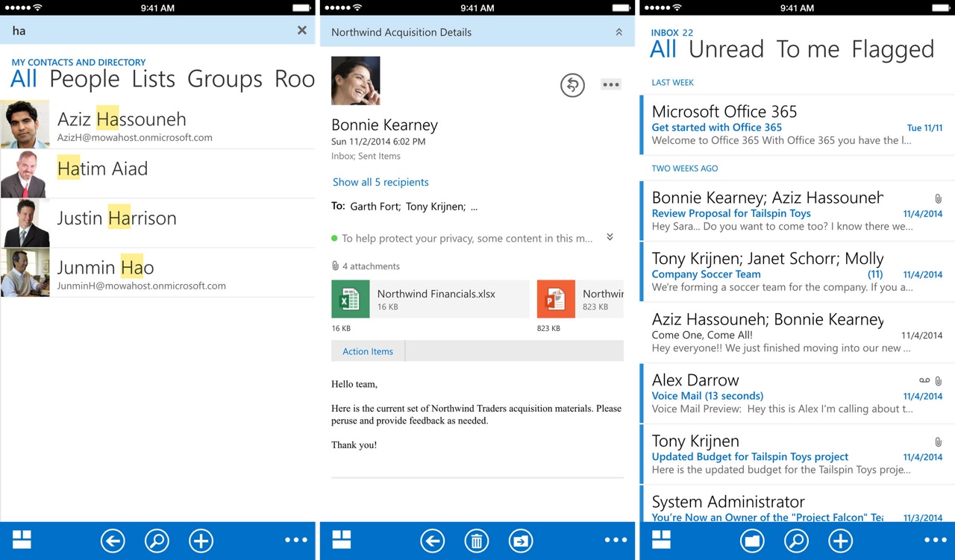Tap back arrow in message screen bottom bar

click(433, 541)
